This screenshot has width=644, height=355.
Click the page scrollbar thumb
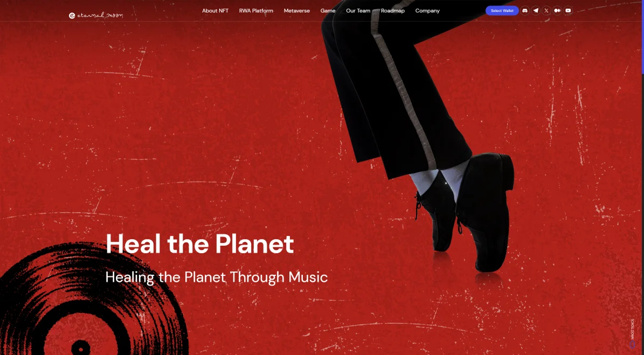[x=643, y=37]
